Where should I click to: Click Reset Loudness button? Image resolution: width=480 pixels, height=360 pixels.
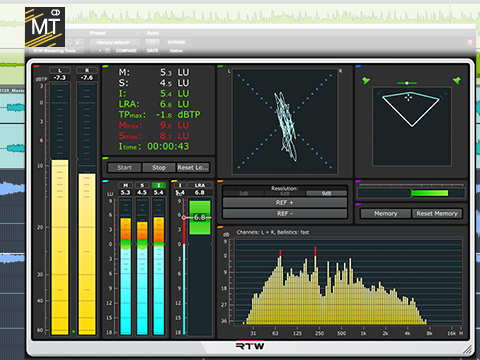pyautogui.click(x=193, y=168)
